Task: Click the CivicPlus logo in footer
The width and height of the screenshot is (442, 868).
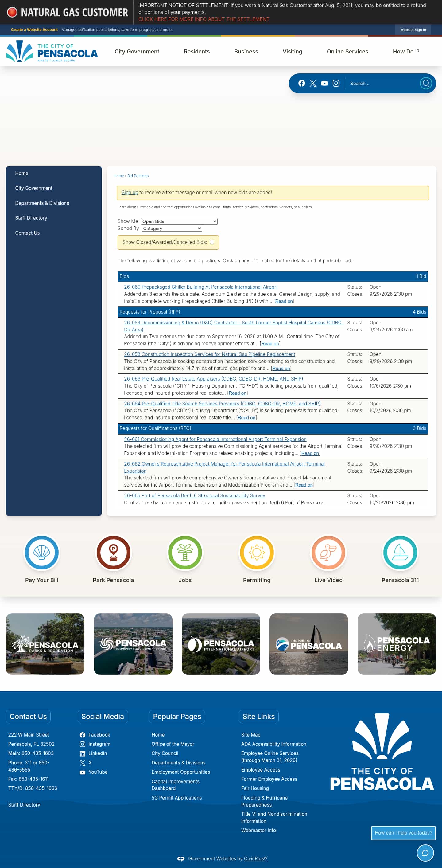Action: tap(181, 858)
